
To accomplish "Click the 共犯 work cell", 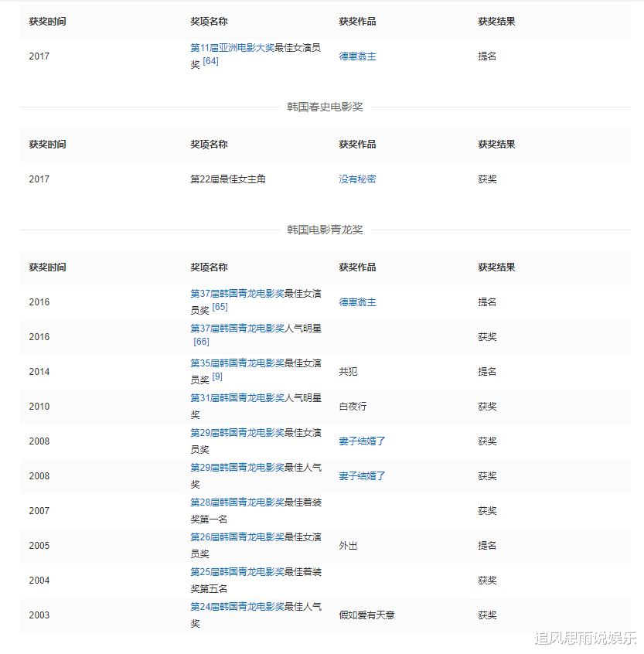I will [x=348, y=372].
